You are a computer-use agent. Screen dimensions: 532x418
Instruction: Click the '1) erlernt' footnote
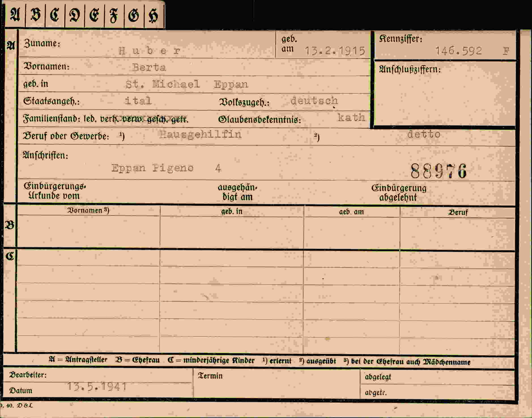pos(277,361)
